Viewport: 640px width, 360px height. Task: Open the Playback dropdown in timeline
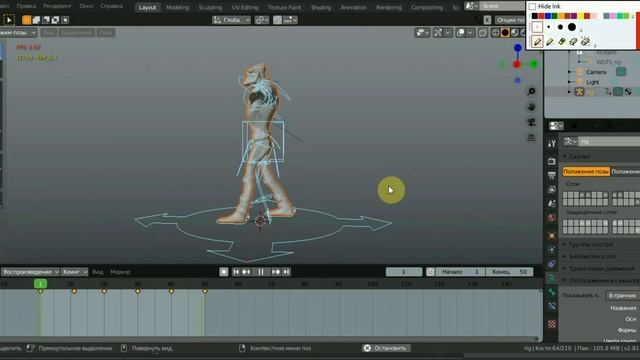30,272
